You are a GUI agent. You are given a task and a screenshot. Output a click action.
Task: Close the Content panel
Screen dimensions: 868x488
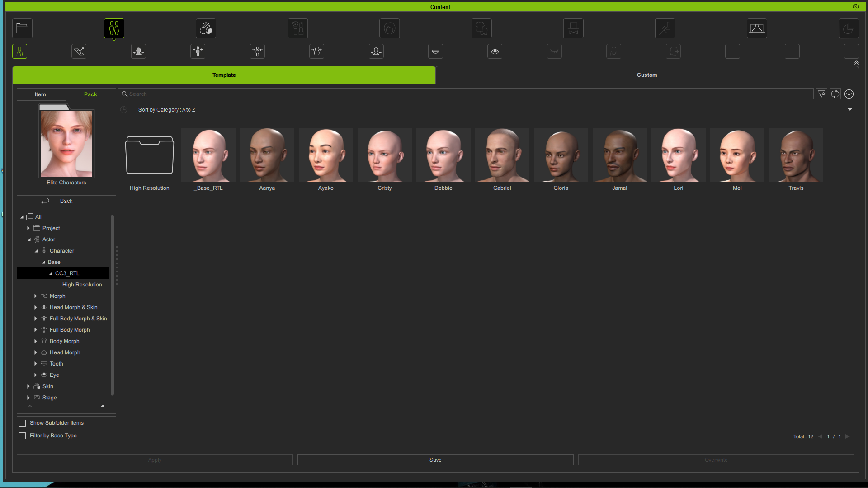pos(856,7)
